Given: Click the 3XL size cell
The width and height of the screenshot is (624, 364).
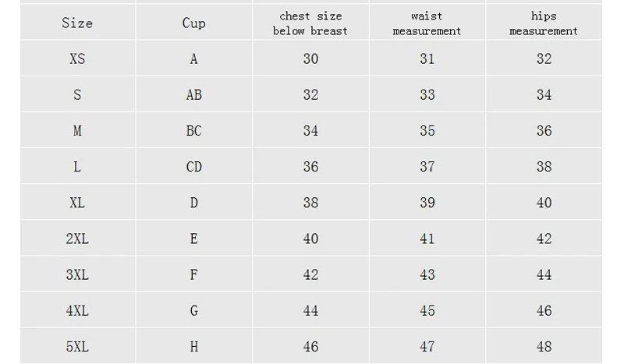Looking at the screenshot, I should click(77, 274).
